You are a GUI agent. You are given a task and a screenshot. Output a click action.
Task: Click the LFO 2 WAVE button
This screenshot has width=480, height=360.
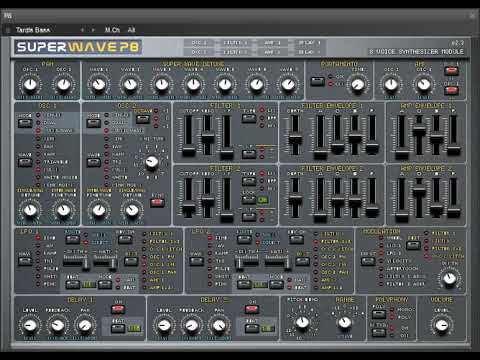coord(196,261)
